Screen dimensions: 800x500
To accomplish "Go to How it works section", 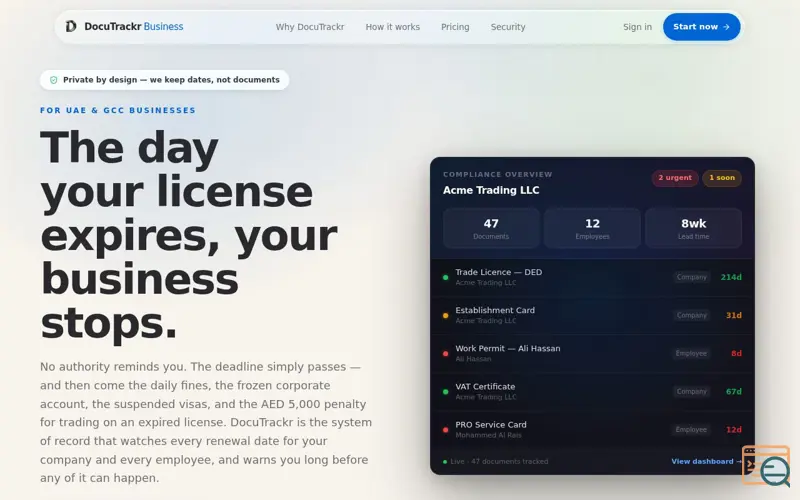I will pyautogui.click(x=392, y=27).
